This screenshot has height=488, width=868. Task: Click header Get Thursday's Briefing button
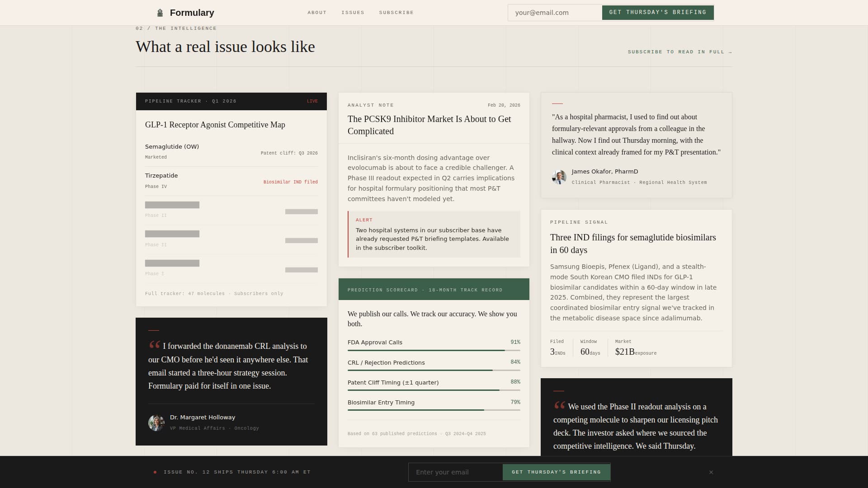658,13
